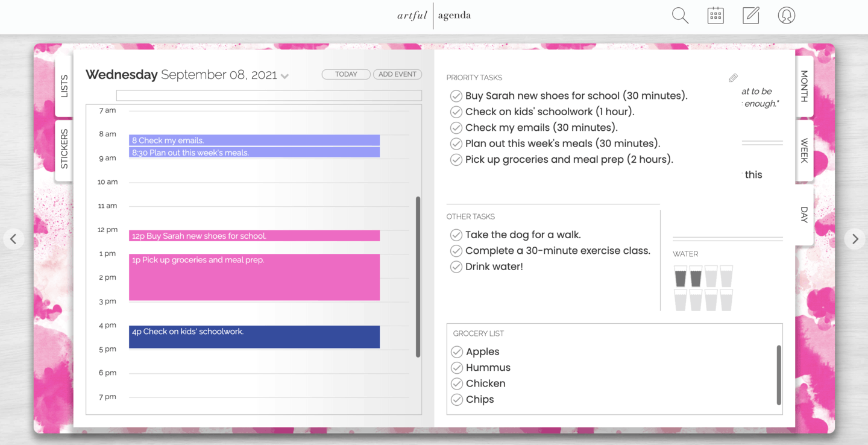
Task: Click the TODAY button
Action: 345,74
